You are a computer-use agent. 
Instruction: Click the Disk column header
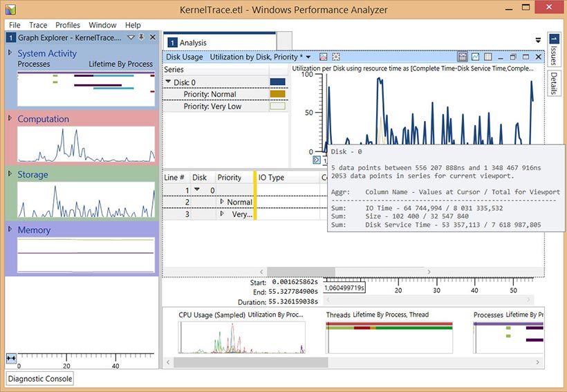click(203, 177)
